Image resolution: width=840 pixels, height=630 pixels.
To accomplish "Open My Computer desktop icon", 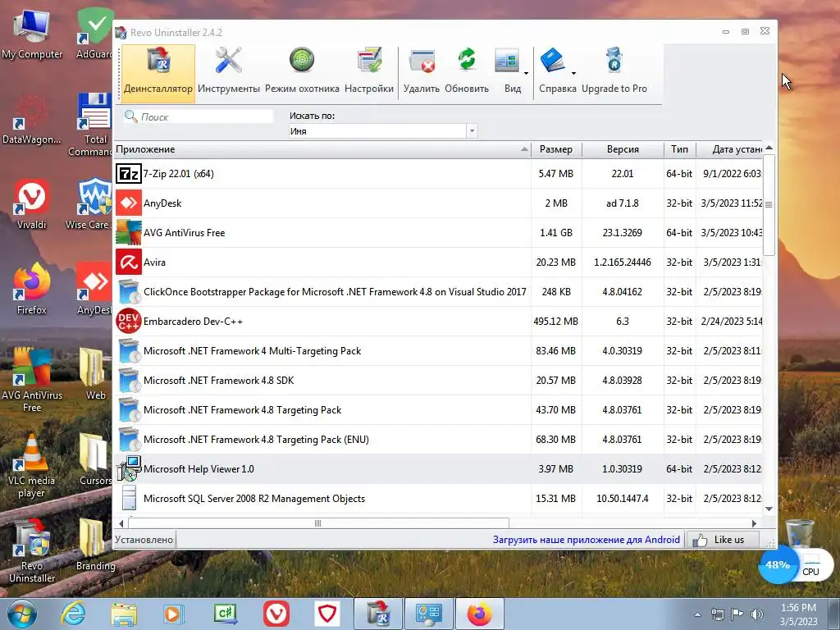I will [x=32, y=34].
